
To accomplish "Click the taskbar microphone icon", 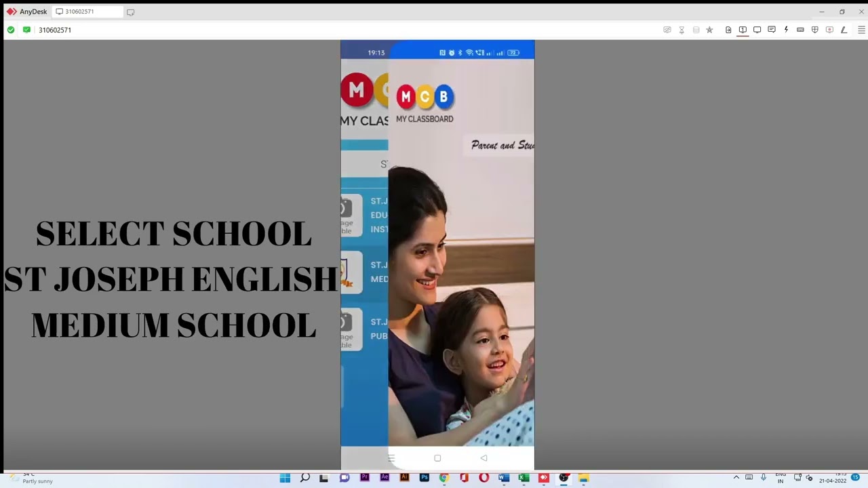I will tap(764, 478).
